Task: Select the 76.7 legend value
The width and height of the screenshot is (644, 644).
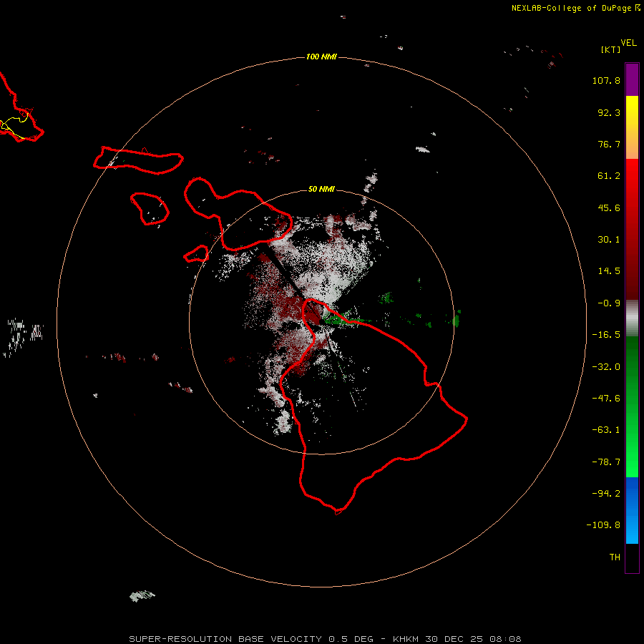Action: (x=609, y=144)
